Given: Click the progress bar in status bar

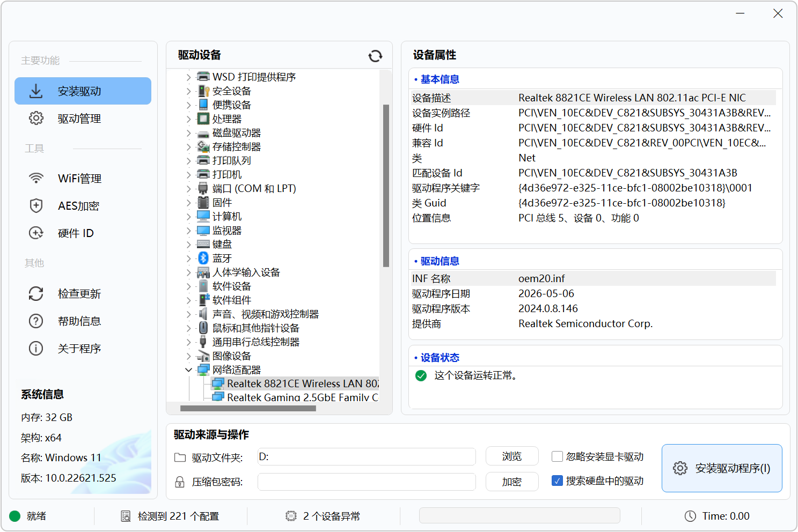Looking at the screenshot, I should pyautogui.click(x=519, y=516).
